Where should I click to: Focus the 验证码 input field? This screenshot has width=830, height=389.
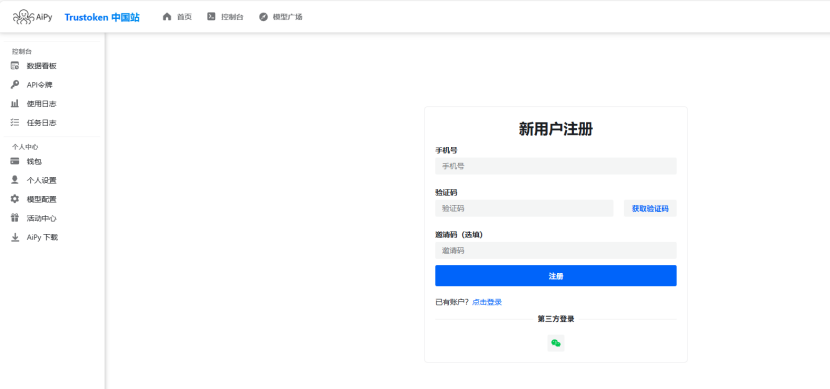point(524,209)
